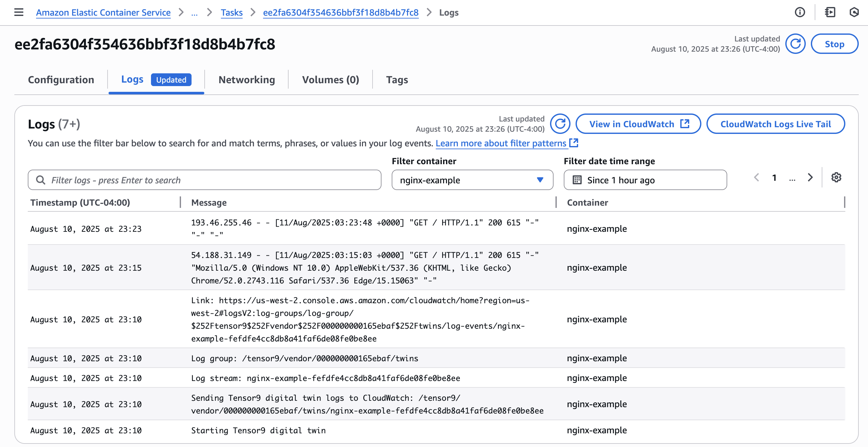The image size is (868, 447).
Task: Open the Since 1 hour ago range picker
Action: click(x=645, y=180)
